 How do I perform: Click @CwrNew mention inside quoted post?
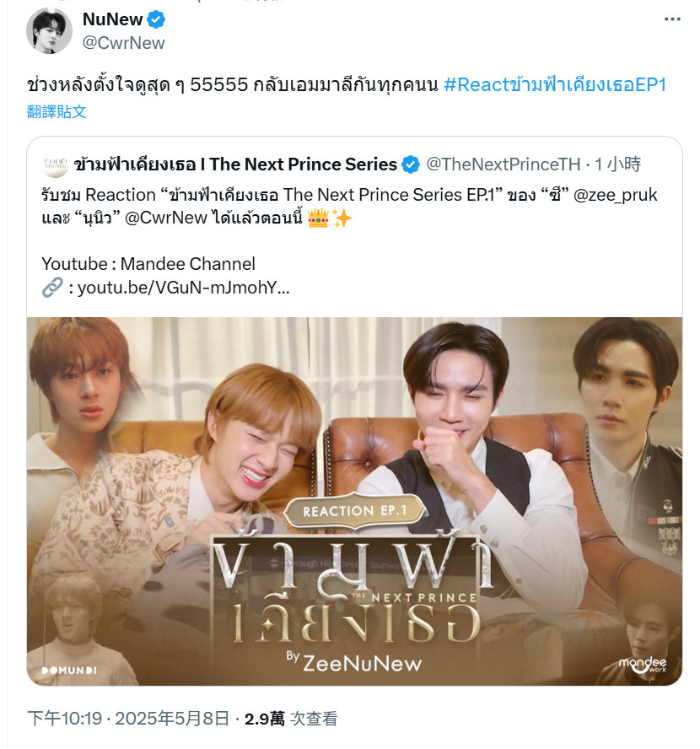(165, 218)
